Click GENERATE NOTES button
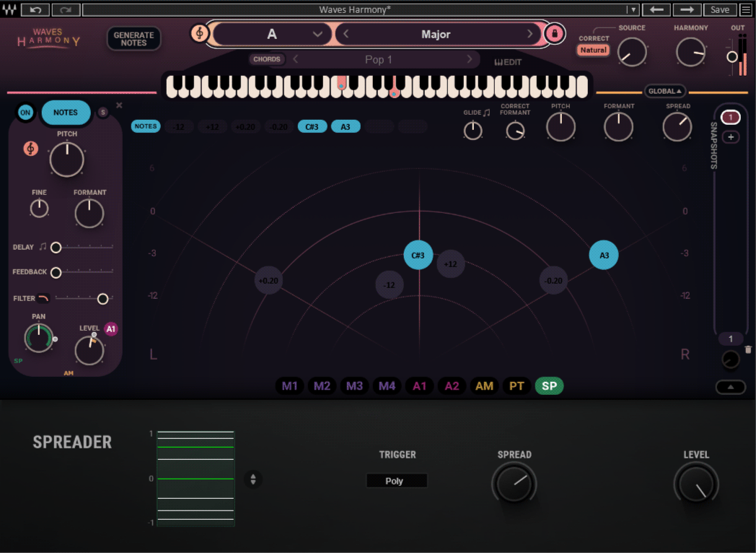This screenshot has width=756, height=553. point(133,38)
